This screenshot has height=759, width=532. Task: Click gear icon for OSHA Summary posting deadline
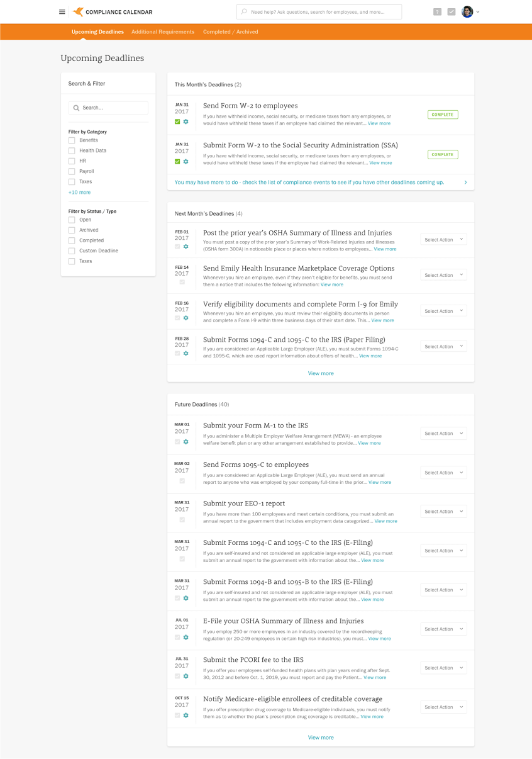coord(186,247)
